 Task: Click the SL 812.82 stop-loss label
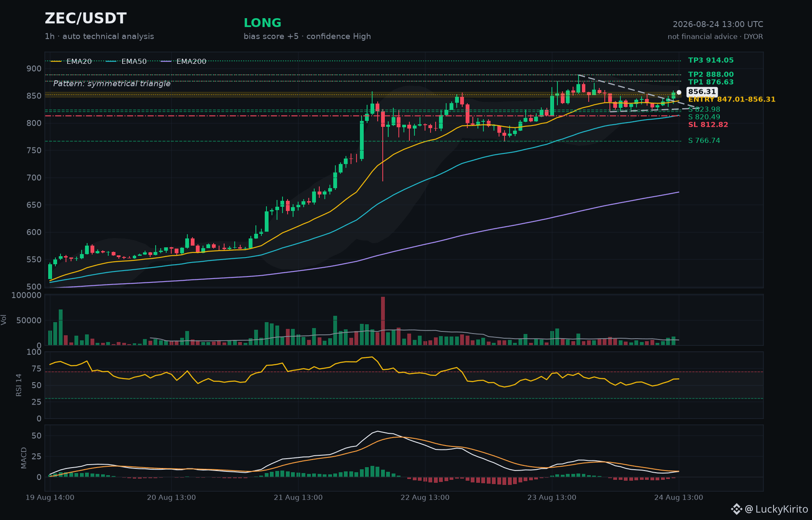point(708,125)
